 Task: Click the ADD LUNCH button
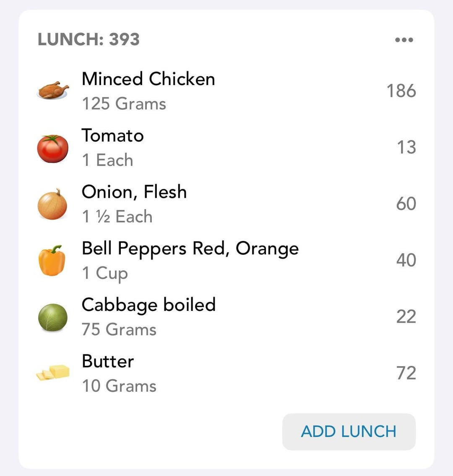pyautogui.click(x=349, y=432)
